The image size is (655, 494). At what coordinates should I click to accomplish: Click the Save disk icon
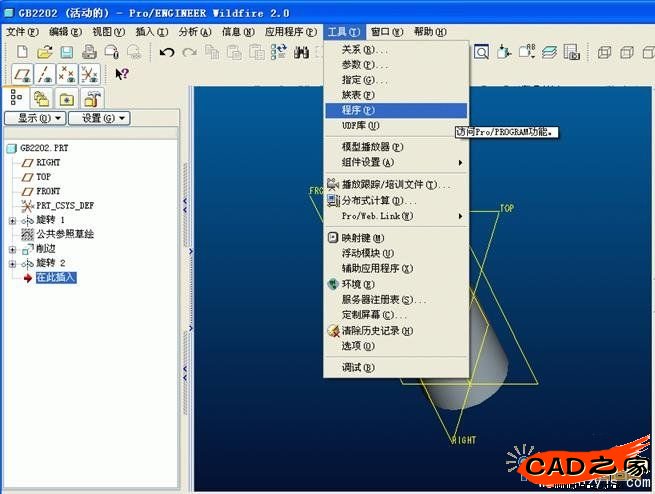66,52
